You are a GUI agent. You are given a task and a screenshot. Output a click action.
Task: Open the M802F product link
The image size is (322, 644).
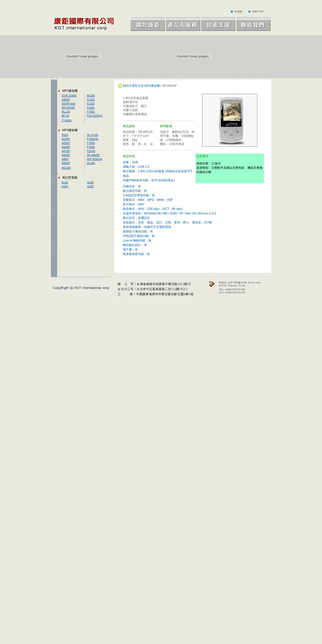click(x=66, y=100)
